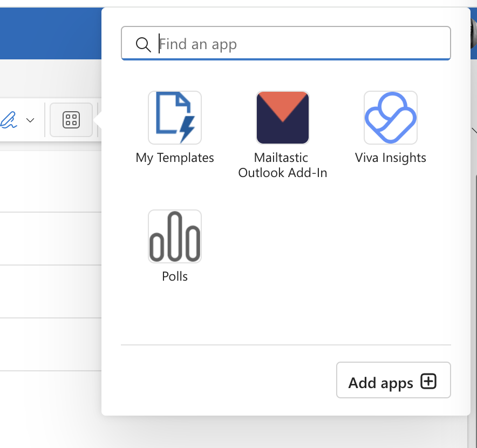Toggle the Apps grid toolbar button

coord(71,120)
